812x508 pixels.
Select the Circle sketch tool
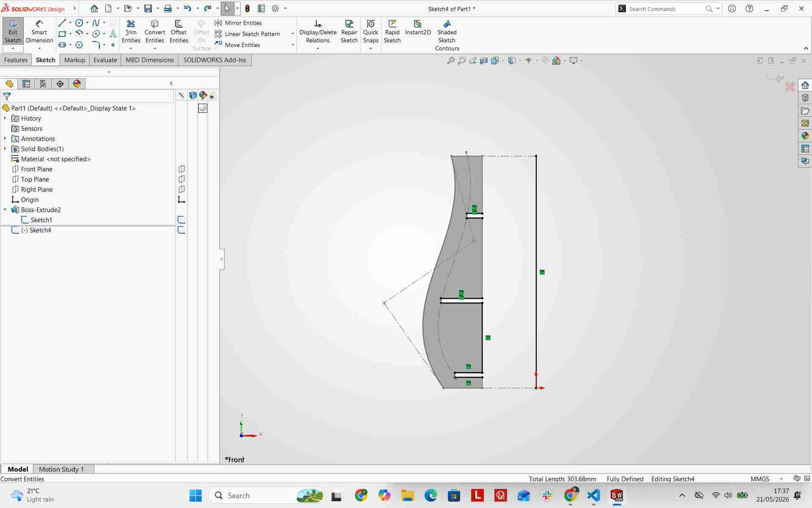pyautogui.click(x=79, y=23)
